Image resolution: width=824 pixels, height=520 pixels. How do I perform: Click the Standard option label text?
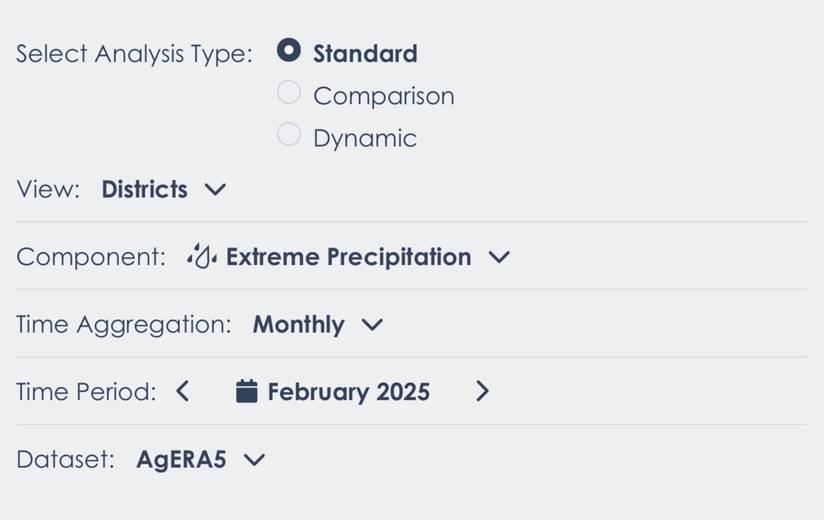tap(365, 53)
